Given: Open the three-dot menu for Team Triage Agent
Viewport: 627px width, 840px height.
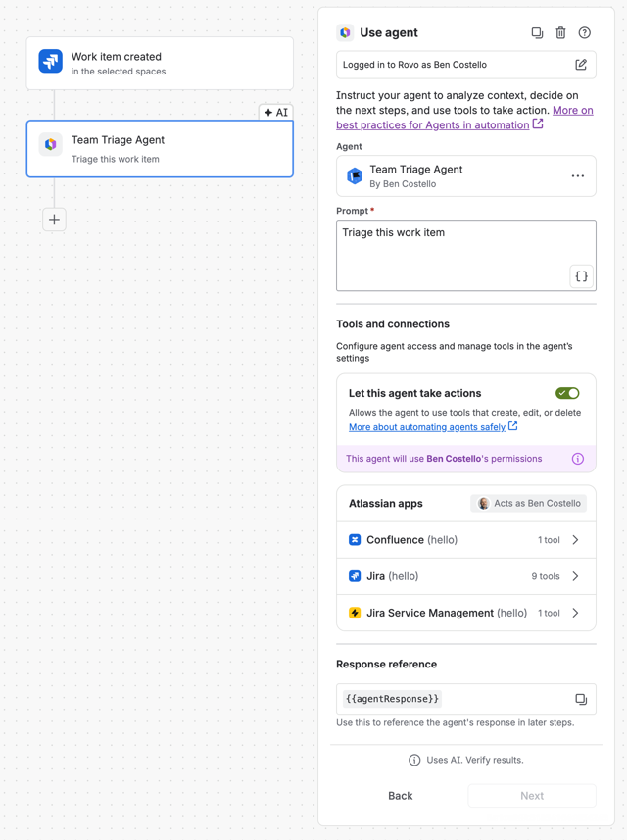Looking at the screenshot, I should point(578,176).
